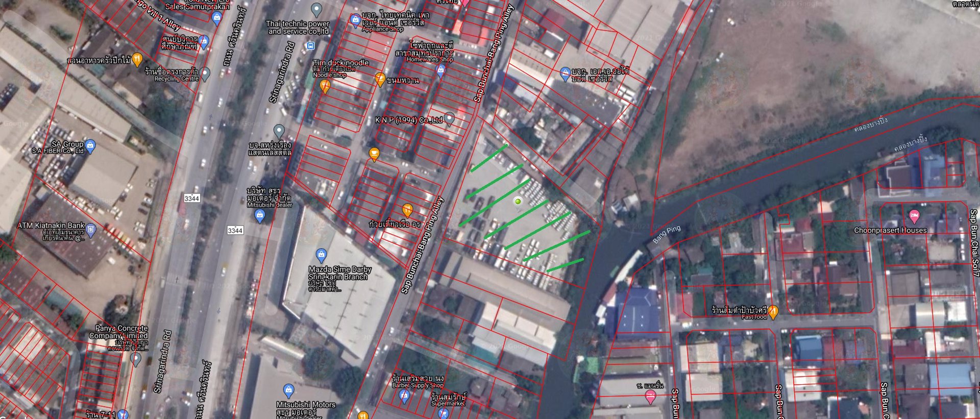The image size is (980, 419).
Task: Click the Recycling Centre gray pin
Action: pos(205,73)
